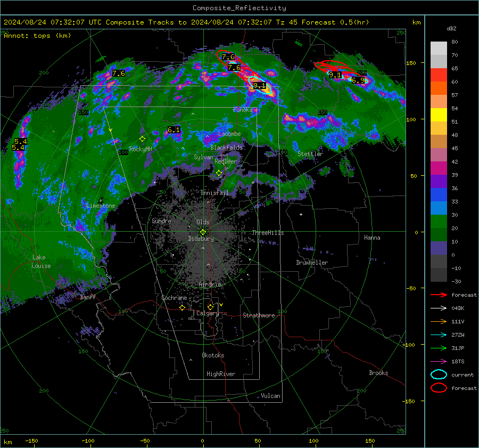Screen dimensions: 479x448
Task: Select the cyan current ellipse legend icon
Action: (x=439, y=374)
